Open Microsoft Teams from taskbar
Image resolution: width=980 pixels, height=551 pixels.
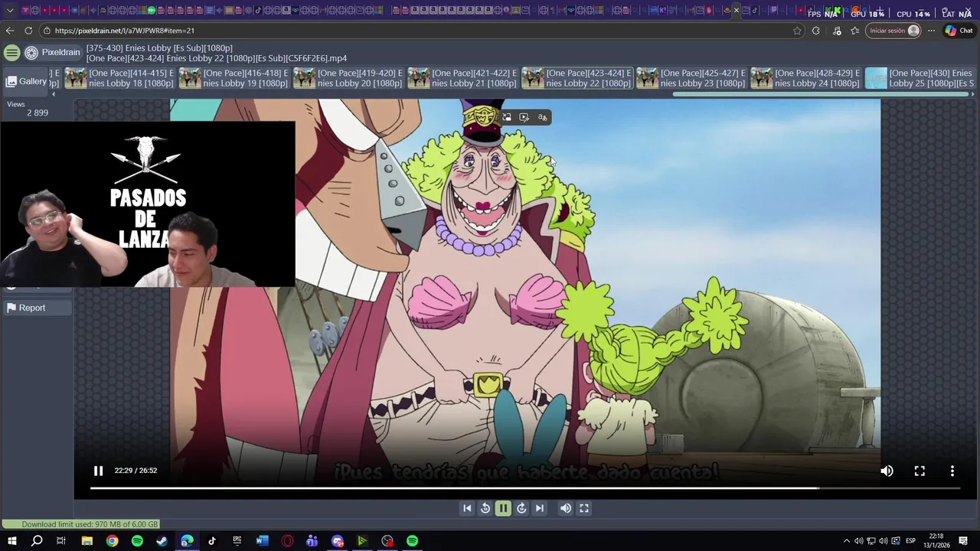(312, 541)
